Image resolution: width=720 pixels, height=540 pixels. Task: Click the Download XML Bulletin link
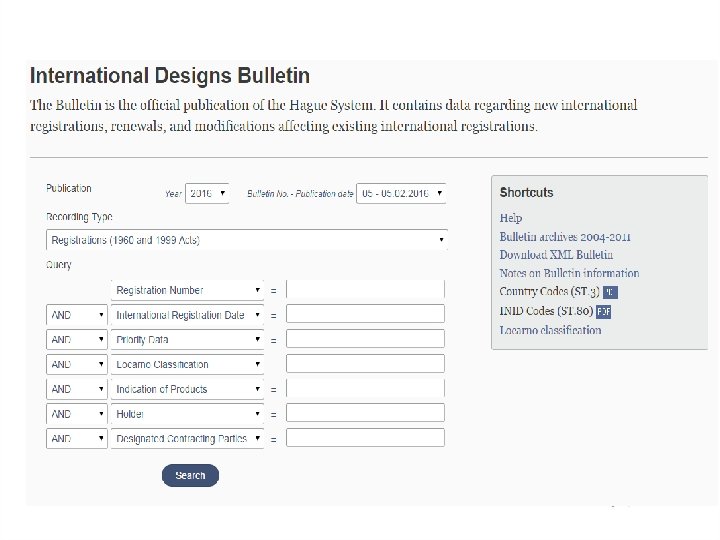click(556, 255)
